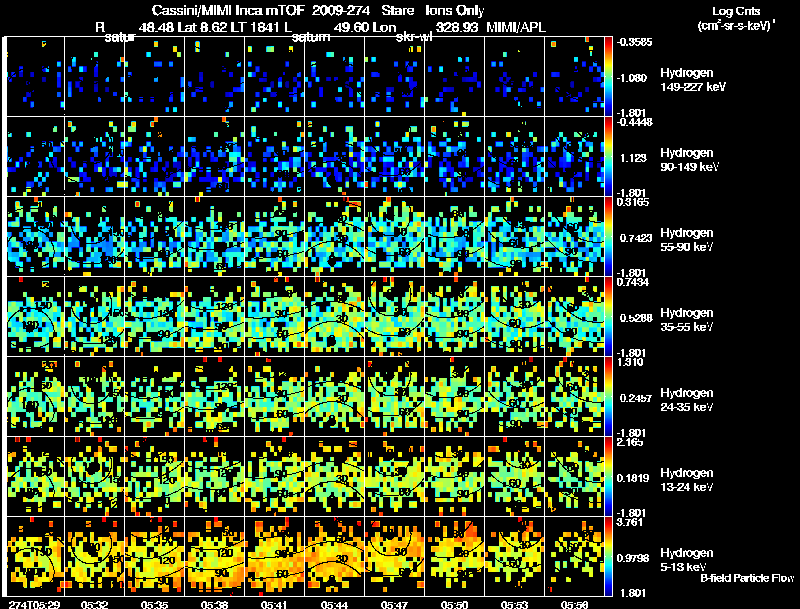Click the 3.761 colorbar maximum value
Screen dimensions: 800x609
pos(630,522)
